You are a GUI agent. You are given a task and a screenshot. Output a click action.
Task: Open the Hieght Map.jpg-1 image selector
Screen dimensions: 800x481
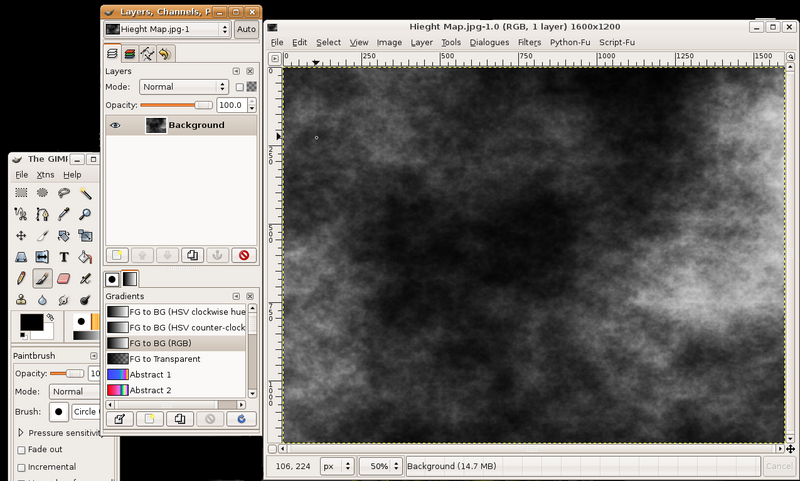pyautogui.click(x=167, y=29)
